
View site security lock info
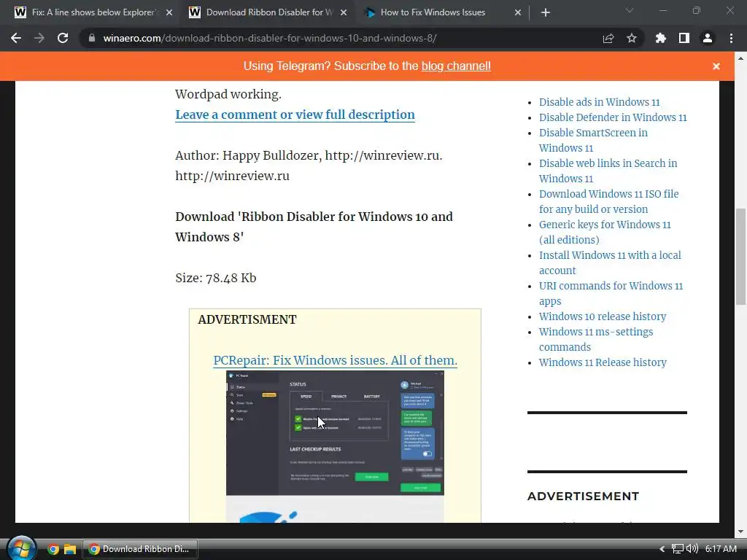pyautogui.click(x=91, y=38)
